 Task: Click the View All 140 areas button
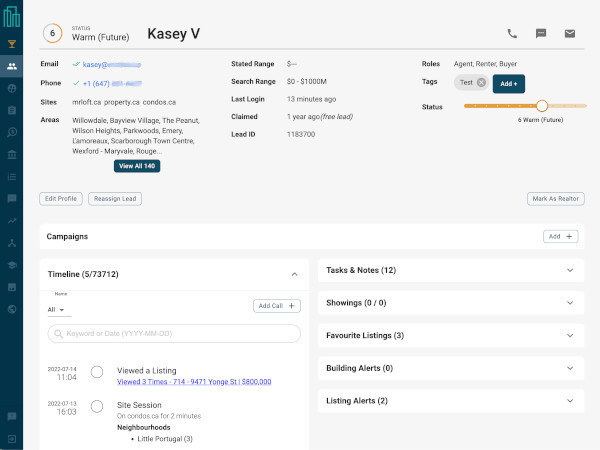click(x=137, y=166)
